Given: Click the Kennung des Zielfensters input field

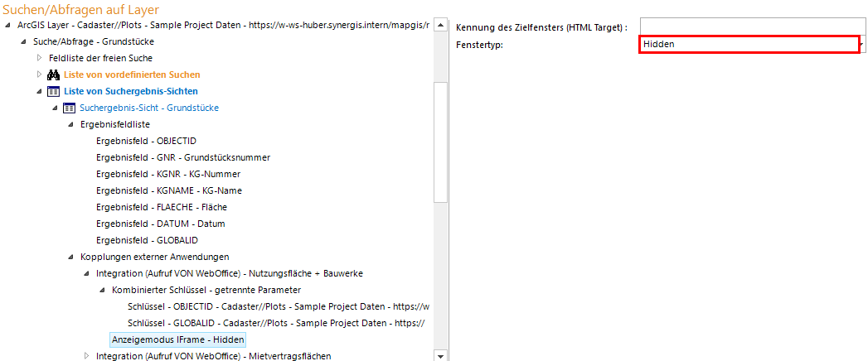Looking at the screenshot, I should click(752, 27).
